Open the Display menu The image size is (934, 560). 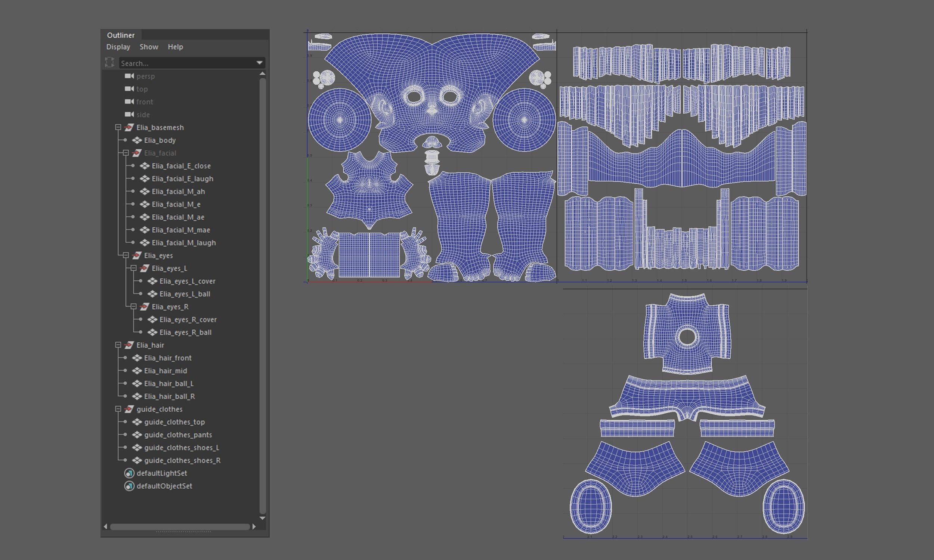pos(118,47)
